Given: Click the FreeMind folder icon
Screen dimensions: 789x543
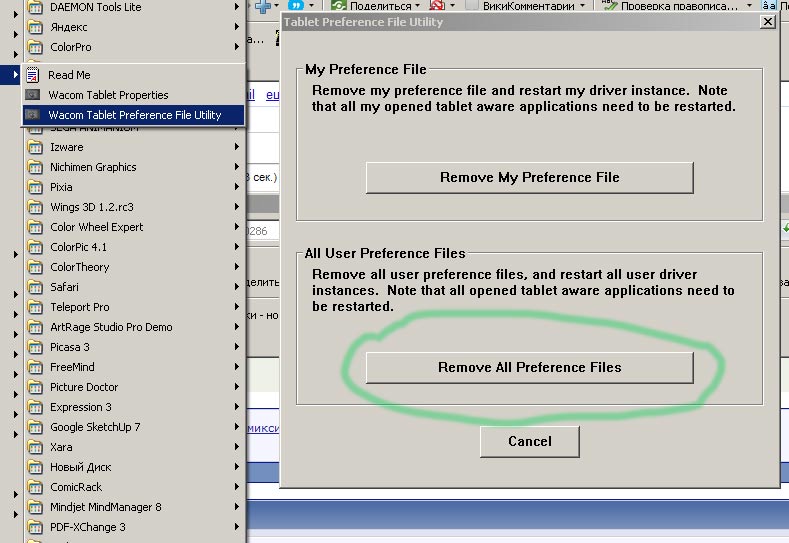Looking at the screenshot, I should click(35, 367).
